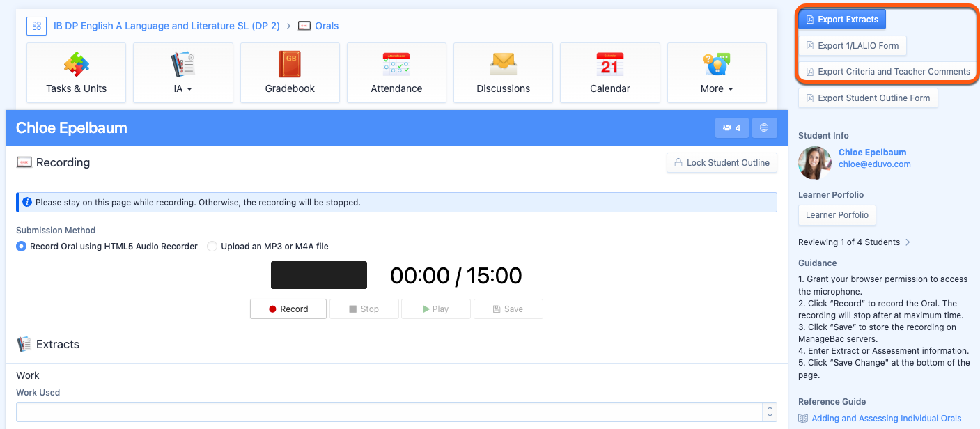
Task: Select Upload an MP3 or M4A file option
Action: tap(212, 247)
